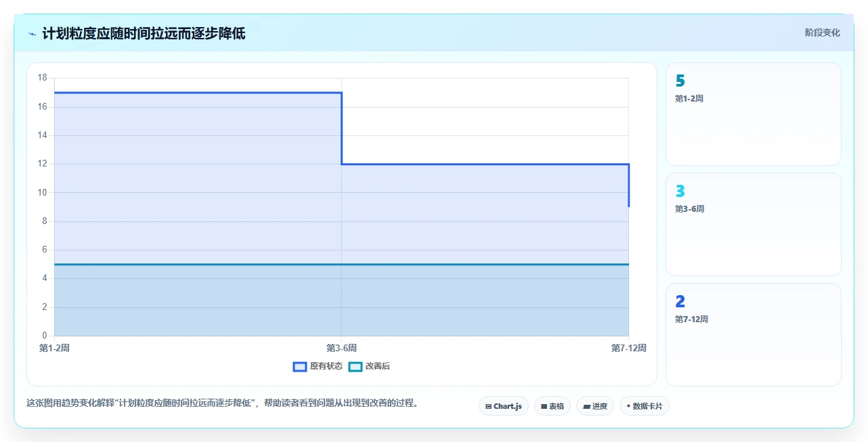The image size is (868, 442).
Task: Select the 数据卡片 tag
Action: (644, 406)
